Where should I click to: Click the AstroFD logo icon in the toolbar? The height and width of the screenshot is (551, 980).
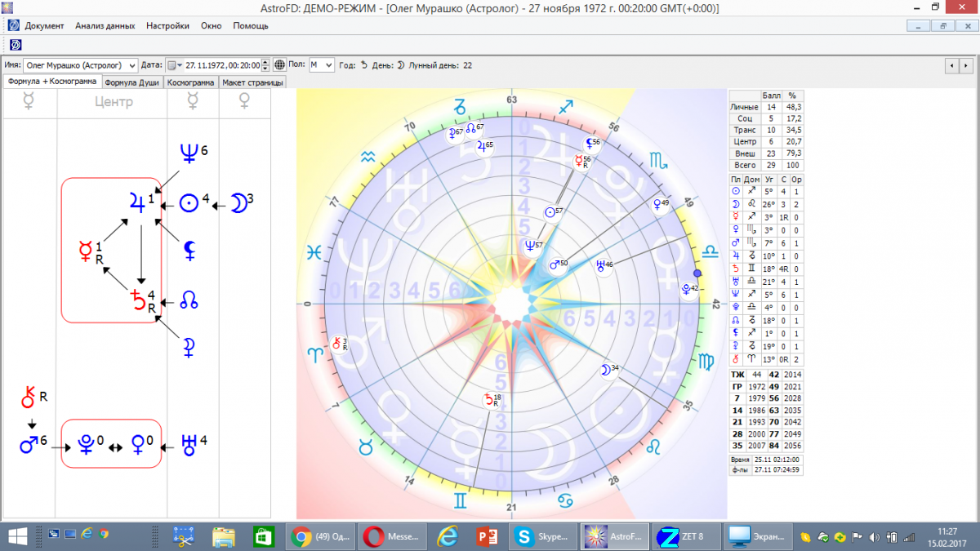click(15, 44)
